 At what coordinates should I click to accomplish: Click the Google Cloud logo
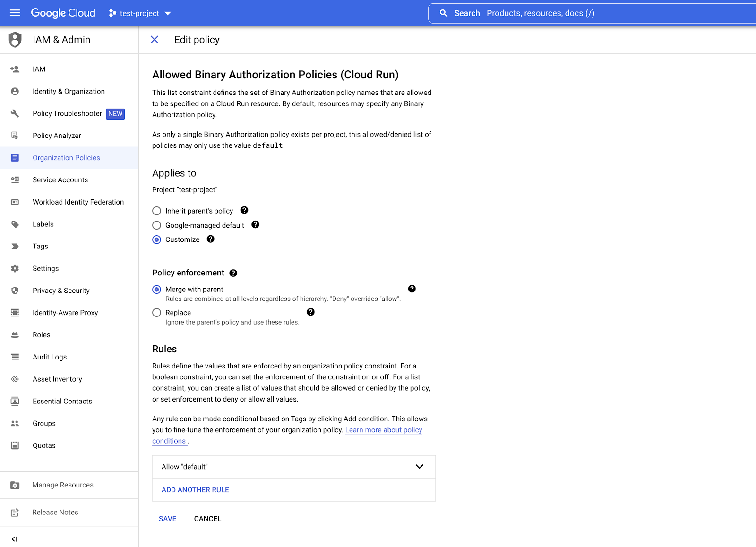tap(63, 13)
